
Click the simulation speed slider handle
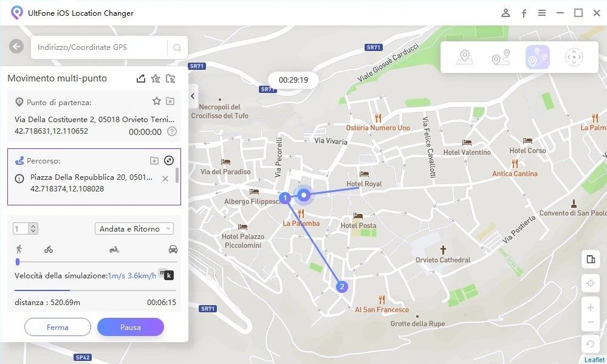pyautogui.click(x=18, y=262)
